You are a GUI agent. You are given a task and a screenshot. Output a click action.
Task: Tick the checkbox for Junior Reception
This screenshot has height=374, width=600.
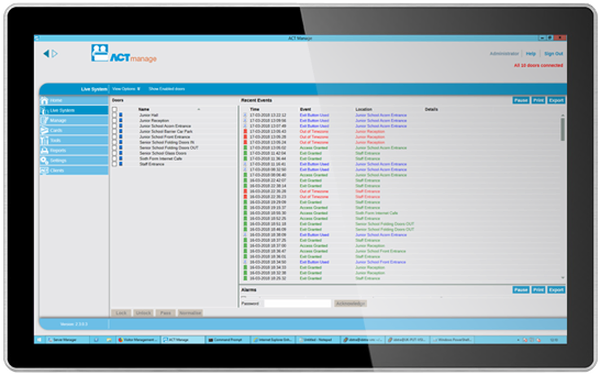pyautogui.click(x=114, y=120)
